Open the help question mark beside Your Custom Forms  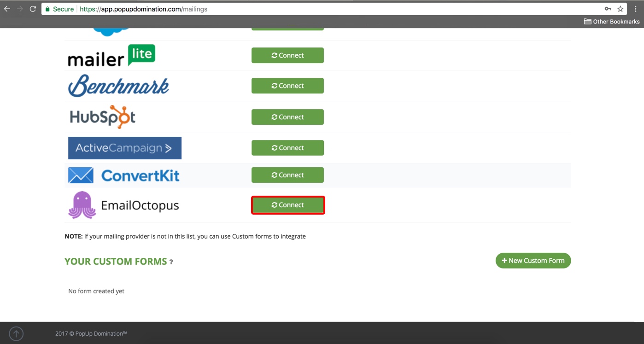(171, 262)
